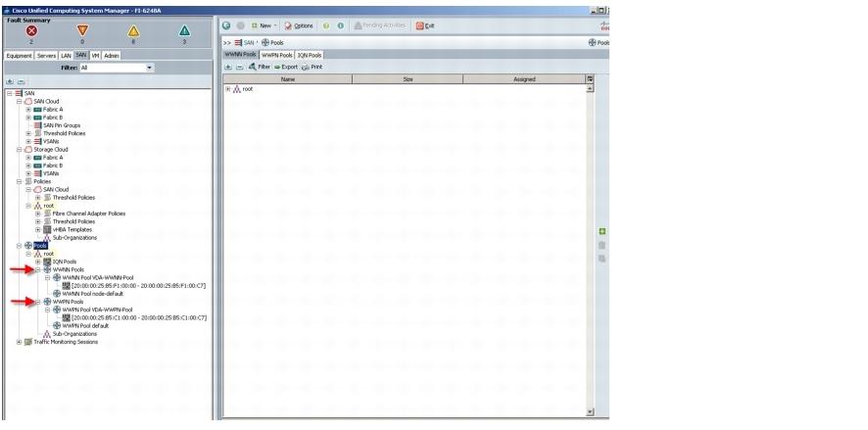Select WWPN Pool VDA-WWPN-Pool in tree
Image resolution: width=868 pixels, height=430 pixels.
point(97,310)
